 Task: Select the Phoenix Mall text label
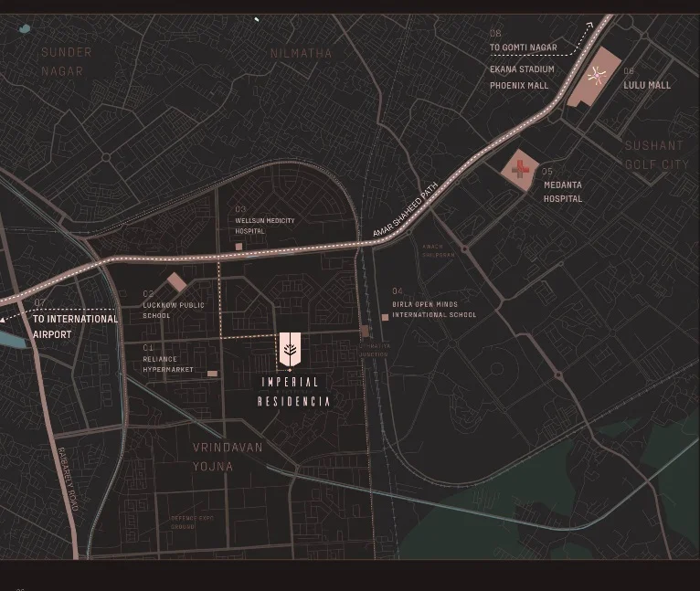[519, 86]
